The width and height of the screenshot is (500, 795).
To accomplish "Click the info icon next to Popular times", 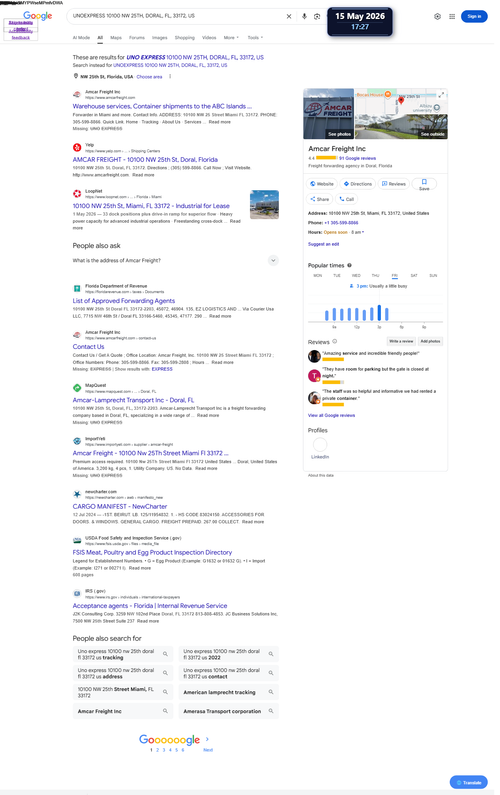I will tap(349, 265).
